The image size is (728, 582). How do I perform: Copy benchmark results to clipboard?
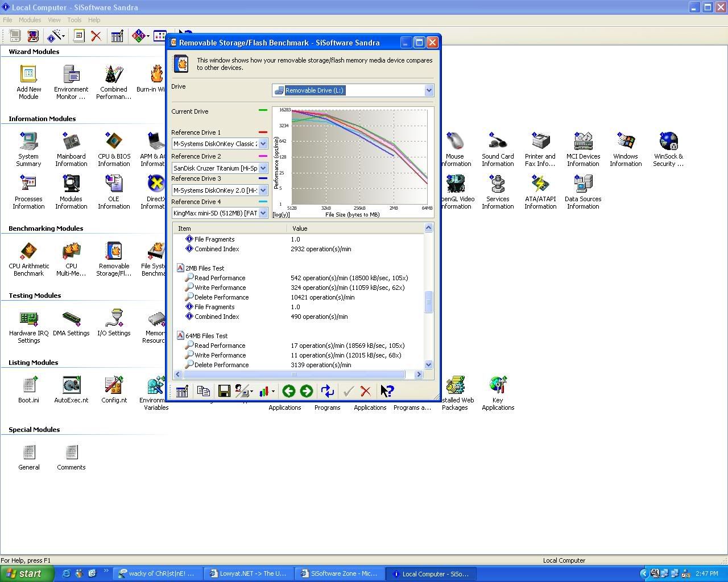click(x=204, y=391)
